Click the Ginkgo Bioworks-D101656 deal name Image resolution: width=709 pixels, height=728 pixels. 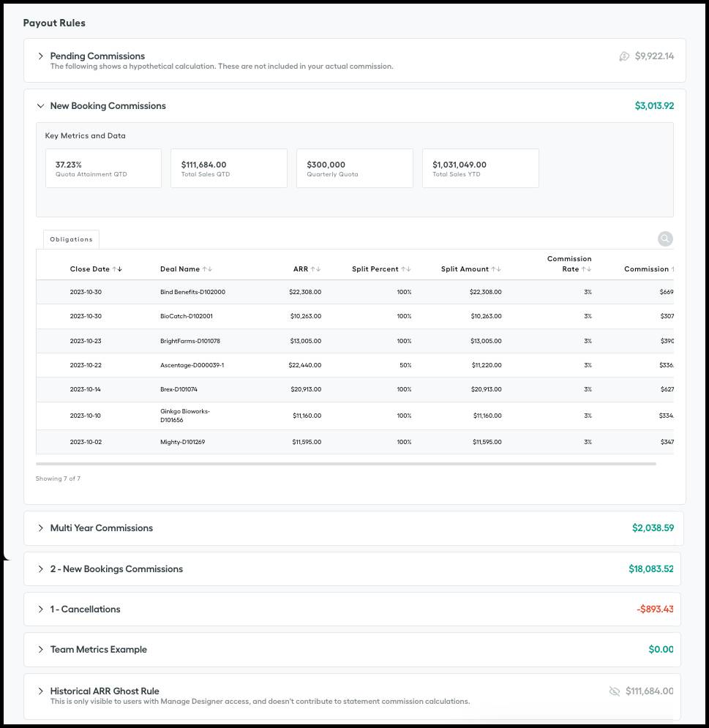tap(185, 416)
